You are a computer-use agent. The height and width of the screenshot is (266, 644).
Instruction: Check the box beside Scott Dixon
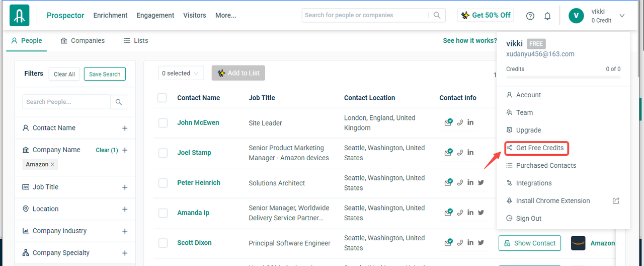163,243
